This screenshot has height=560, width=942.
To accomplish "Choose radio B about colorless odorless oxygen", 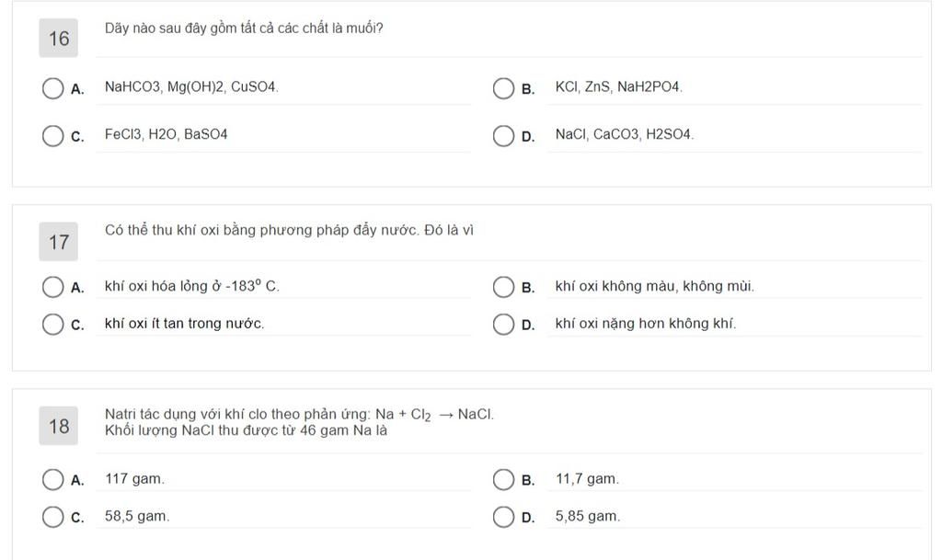I will point(503,287).
